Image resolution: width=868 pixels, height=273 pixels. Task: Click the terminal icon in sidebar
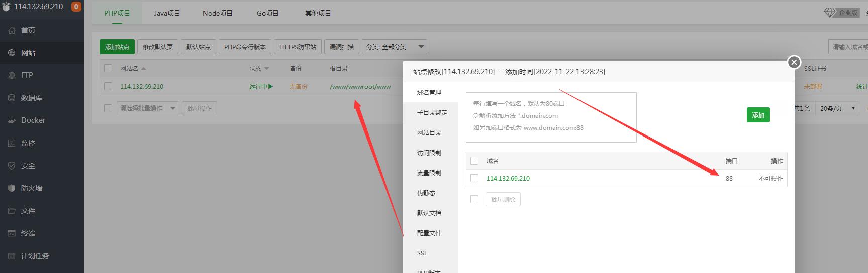pyautogui.click(x=12, y=233)
